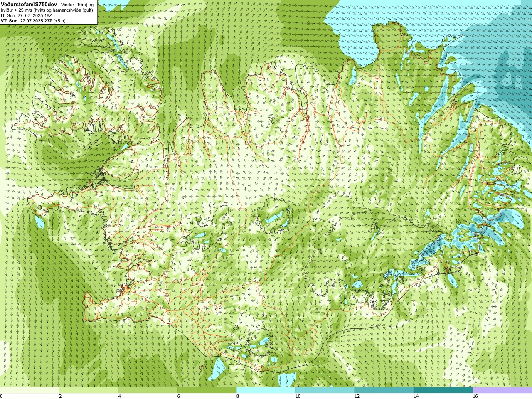This screenshot has height=399, width=532.
Task: Click the teal 12–14 m/s legend swatch
Action: [384, 390]
